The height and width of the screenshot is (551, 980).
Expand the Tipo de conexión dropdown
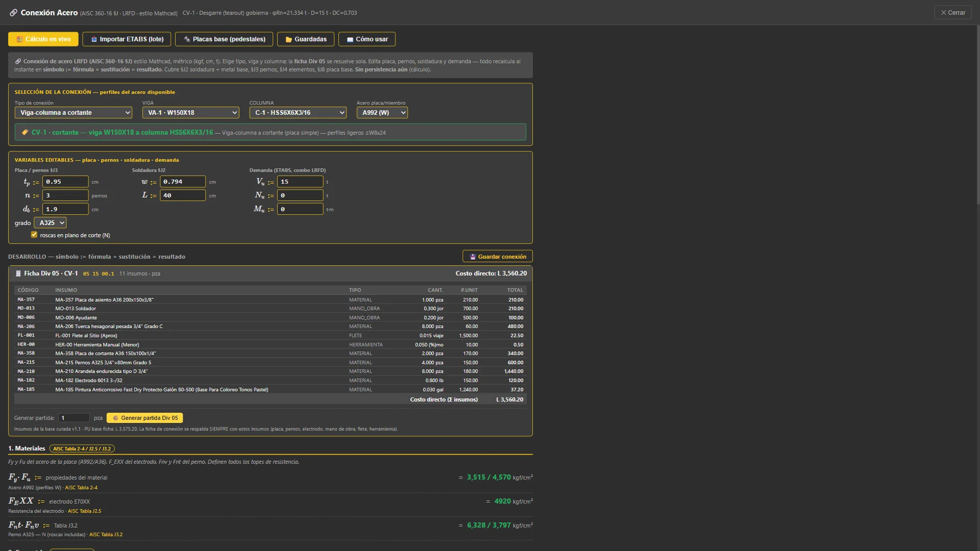point(73,113)
